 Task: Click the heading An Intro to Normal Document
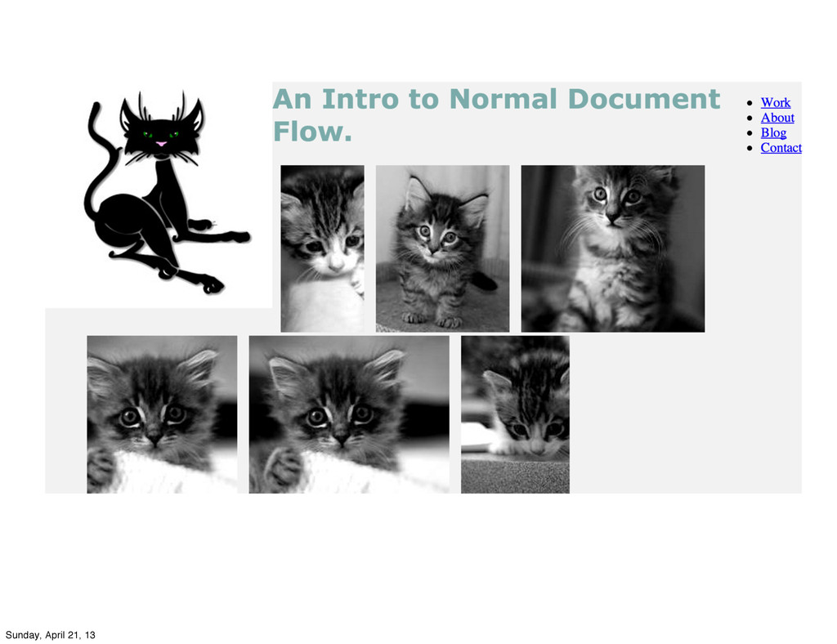click(496, 100)
